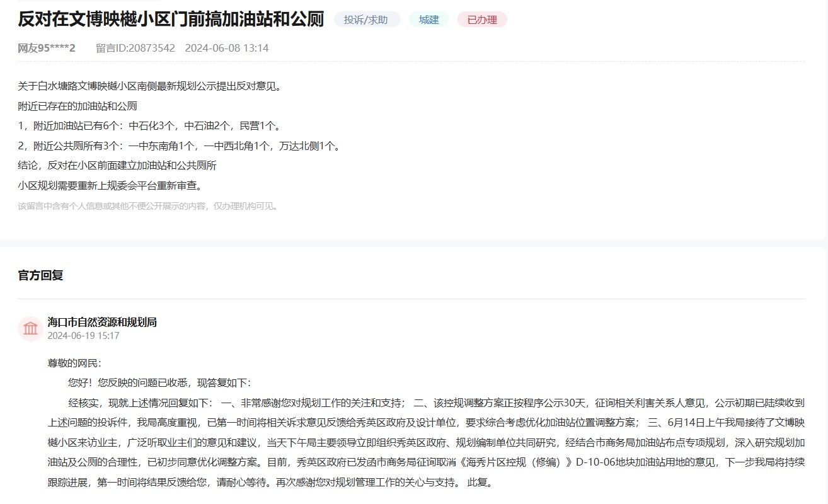This screenshot has height=504, width=828.
Task: Click the 官方回复 section heading
Action: coord(40,275)
